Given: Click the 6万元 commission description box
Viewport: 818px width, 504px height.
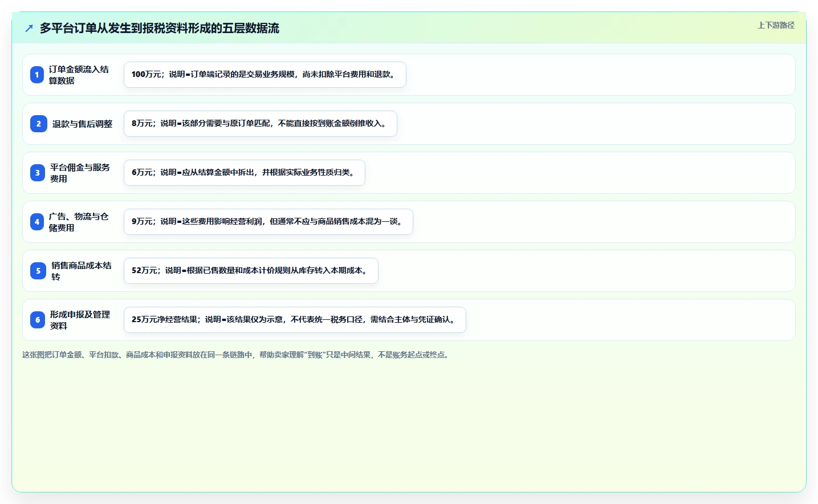Looking at the screenshot, I should coord(245,173).
